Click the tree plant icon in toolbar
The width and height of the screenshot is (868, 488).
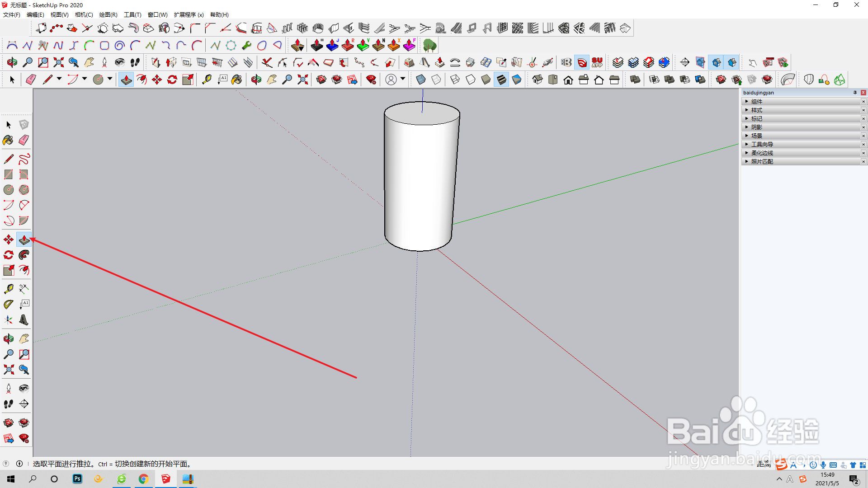430,46
